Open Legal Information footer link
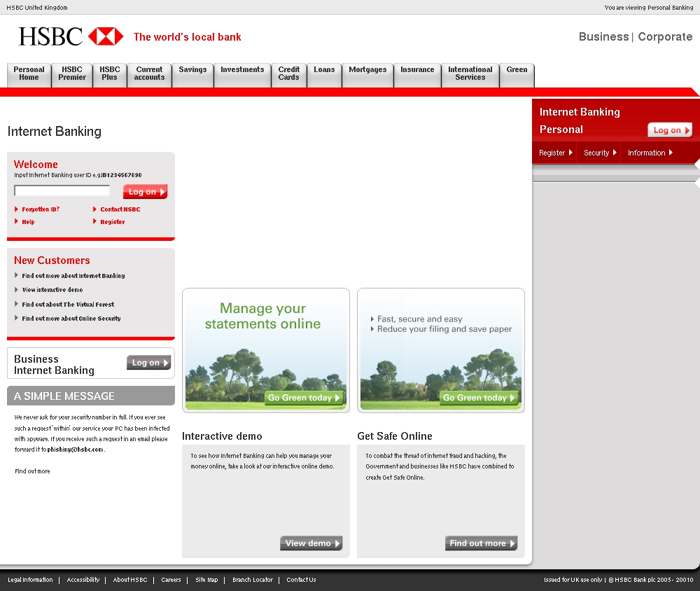The width and height of the screenshot is (700, 591). click(x=30, y=580)
